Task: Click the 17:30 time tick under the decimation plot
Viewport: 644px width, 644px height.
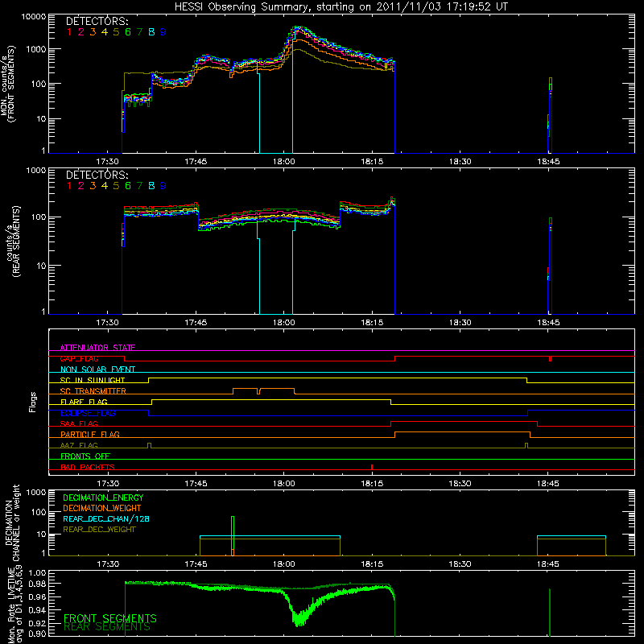Action: click(x=108, y=564)
